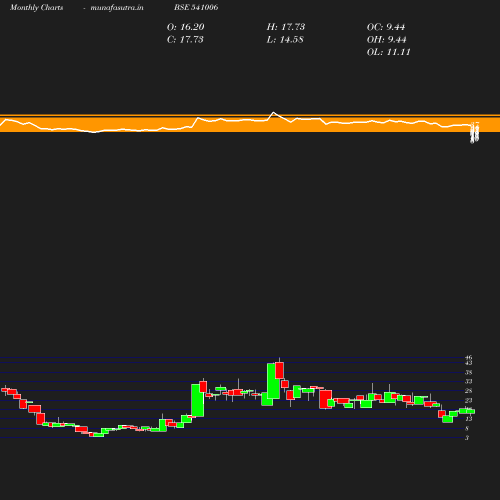Image resolution: width=500 pixels, height=500 pixels.
Task: Click the price axis label 28
Action: [468, 391]
